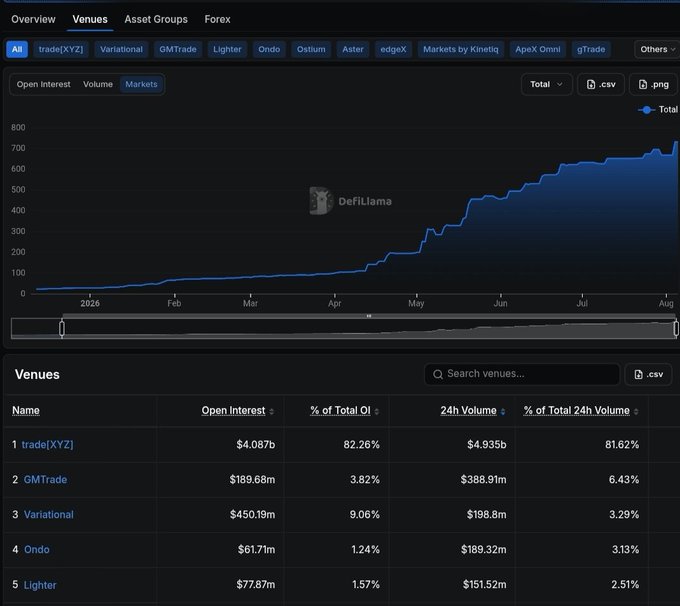680x606 pixels.
Task: Toggle the GMTrade filter chip
Action: click(x=178, y=49)
